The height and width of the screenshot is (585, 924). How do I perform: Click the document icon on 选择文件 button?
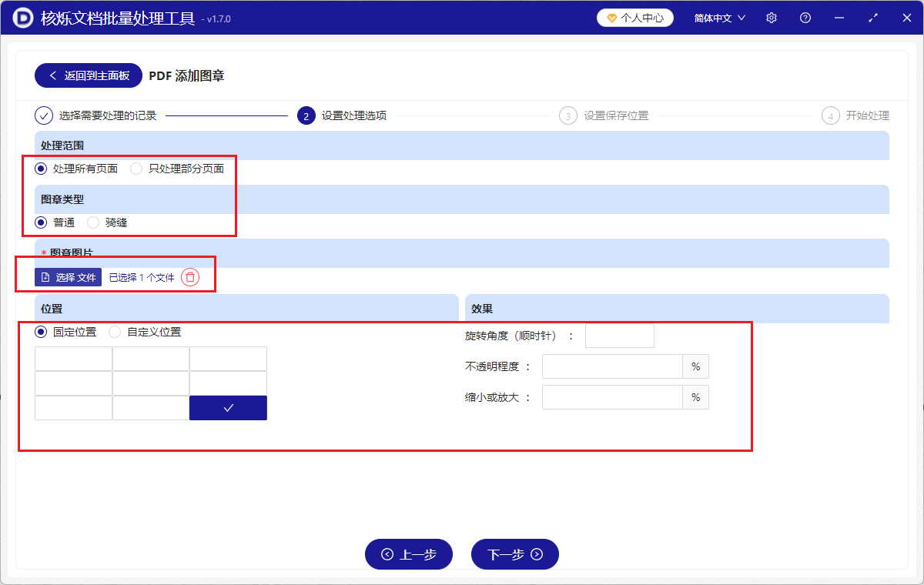(x=44, y=277)
